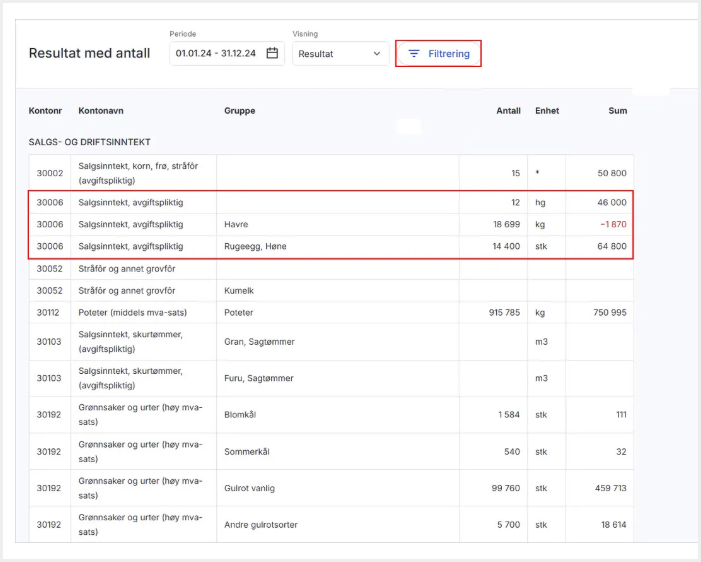Click the Kontonavn column header
This screenshot has height=562, width=701.
(x=101, y=111)
